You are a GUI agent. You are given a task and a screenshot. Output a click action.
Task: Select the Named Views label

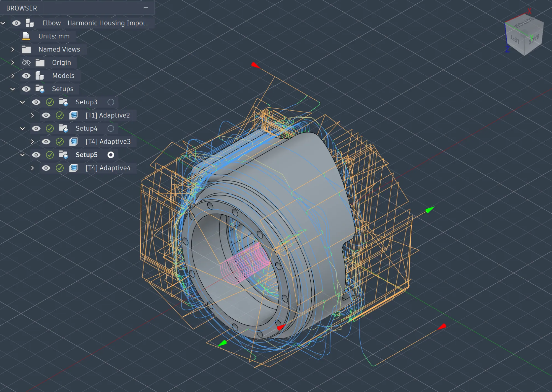[x=59, y=49]
